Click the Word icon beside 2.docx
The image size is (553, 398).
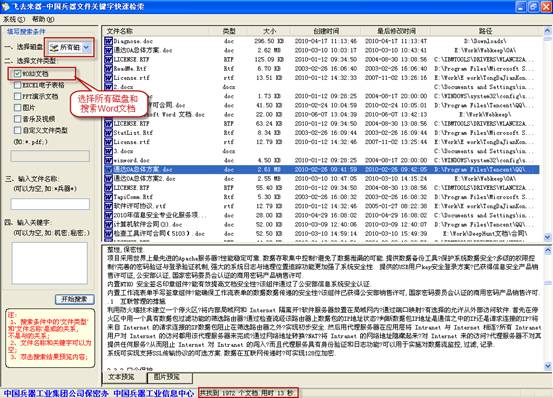pyautogui.click(x=108, y=87)
